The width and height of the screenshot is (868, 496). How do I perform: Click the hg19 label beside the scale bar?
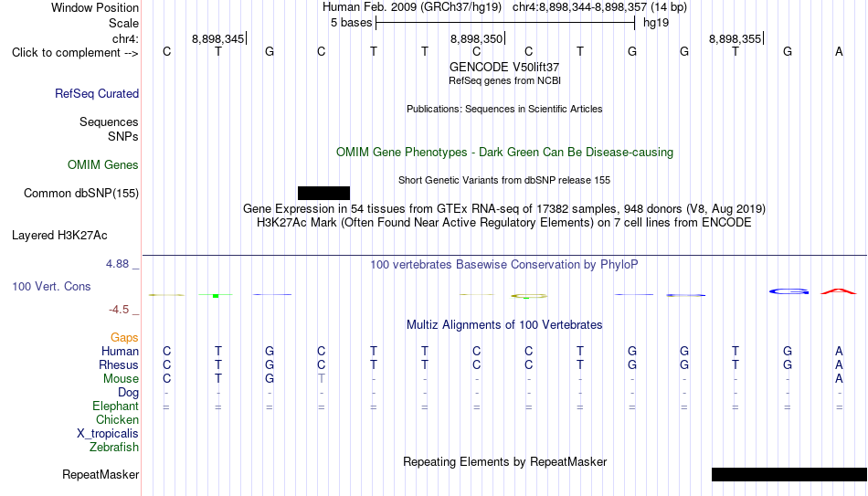point(656,23)
